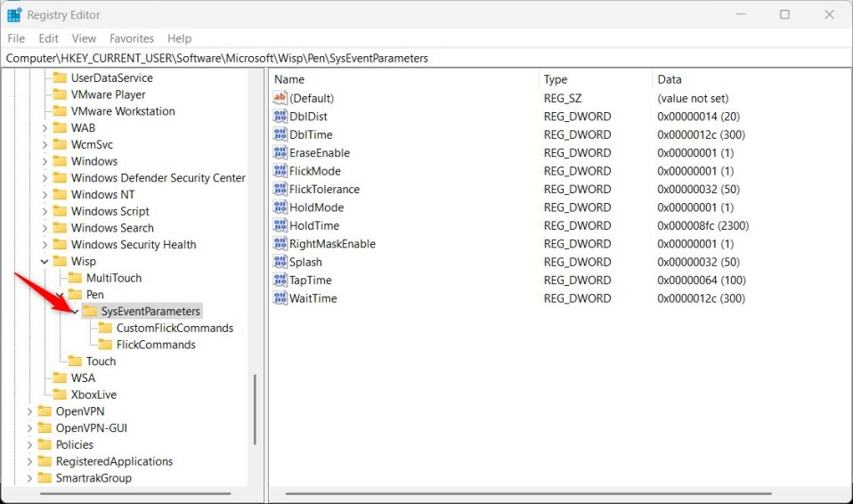Viewport: 853px width, 504px height.
Task: Open the Help menu
Action: point(179,38)
